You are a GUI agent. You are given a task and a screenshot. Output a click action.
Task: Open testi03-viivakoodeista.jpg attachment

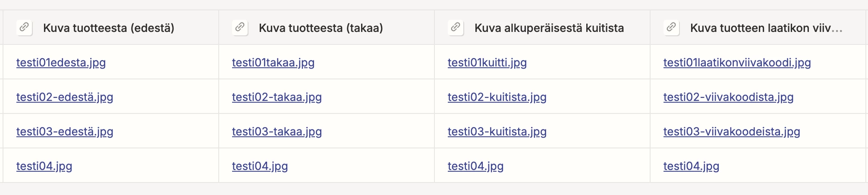(x=732, y=132)
